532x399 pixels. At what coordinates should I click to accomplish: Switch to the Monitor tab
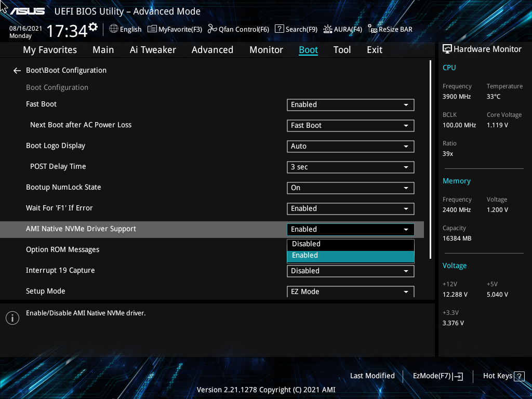267,50
